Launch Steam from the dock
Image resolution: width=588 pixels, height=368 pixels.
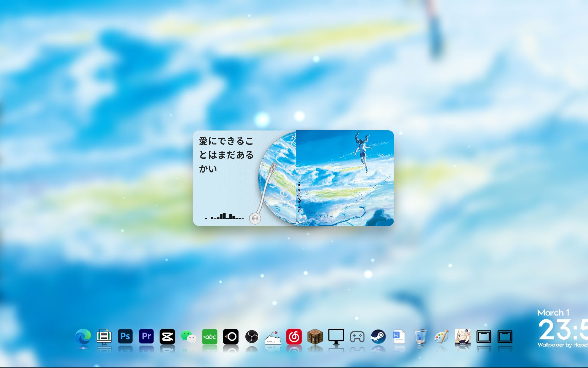point(378,337)
